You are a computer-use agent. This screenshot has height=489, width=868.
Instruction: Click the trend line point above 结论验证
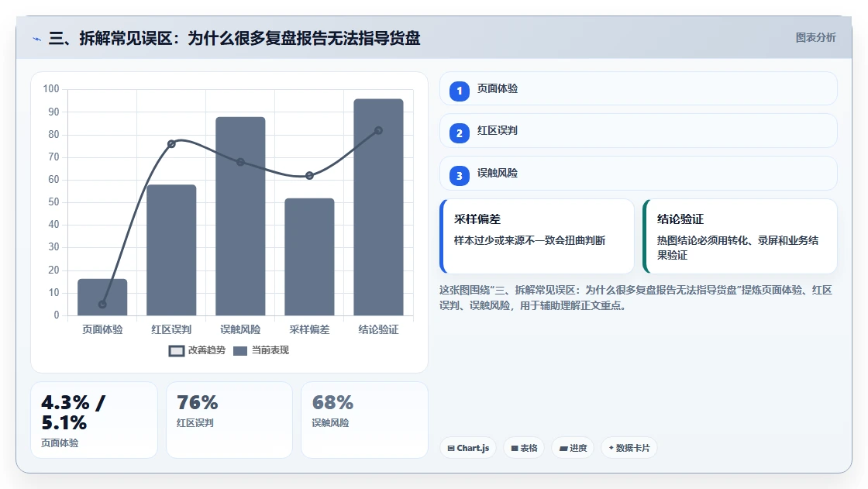[379, 131]
